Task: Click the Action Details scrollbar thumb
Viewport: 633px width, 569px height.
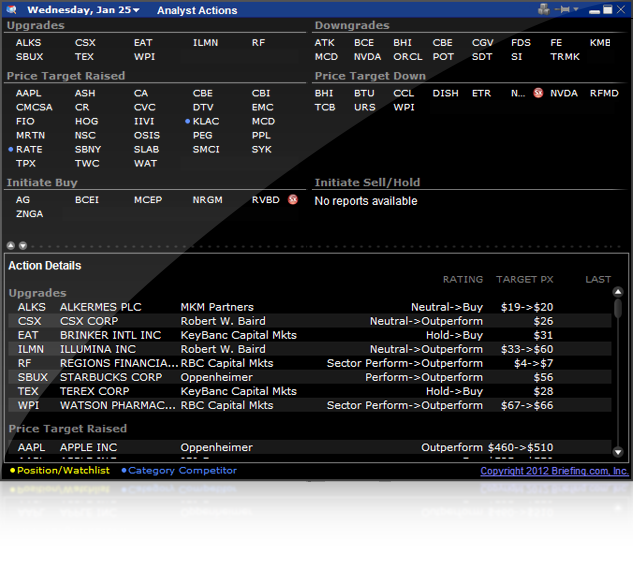Action: 618,308
